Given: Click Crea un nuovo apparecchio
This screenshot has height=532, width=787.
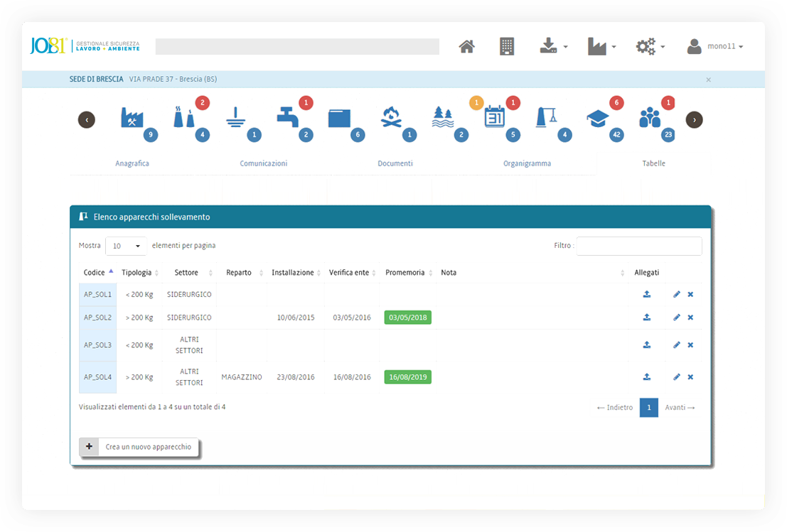Looking at the screenshot, I should pos(139,447).
